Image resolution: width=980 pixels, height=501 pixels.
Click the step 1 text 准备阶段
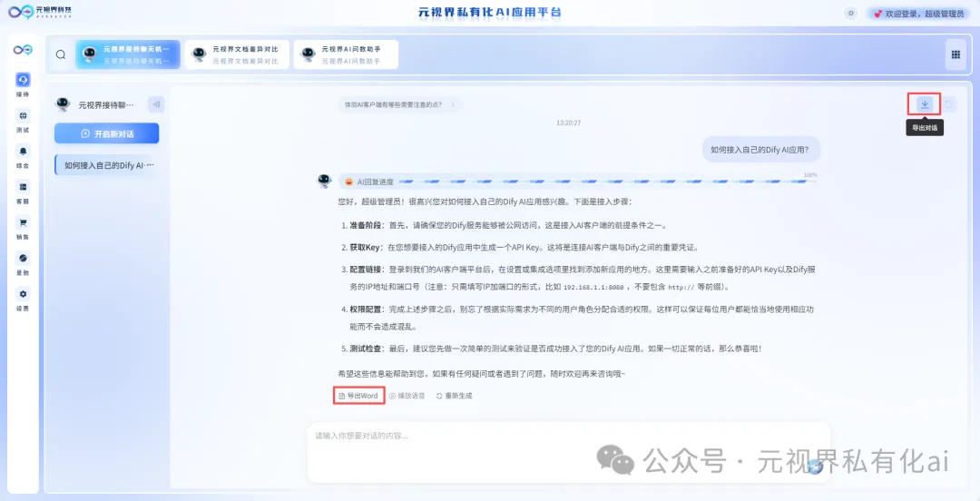pos(366,225)
